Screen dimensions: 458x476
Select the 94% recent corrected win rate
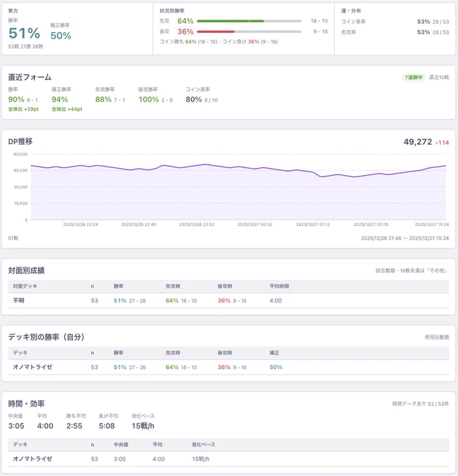tap(60, 99)
